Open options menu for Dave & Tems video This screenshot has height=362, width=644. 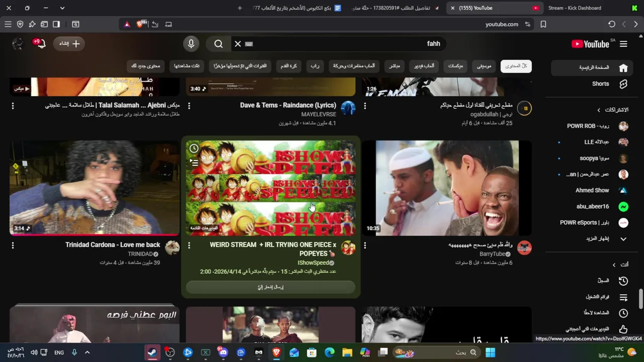point(189,106)
